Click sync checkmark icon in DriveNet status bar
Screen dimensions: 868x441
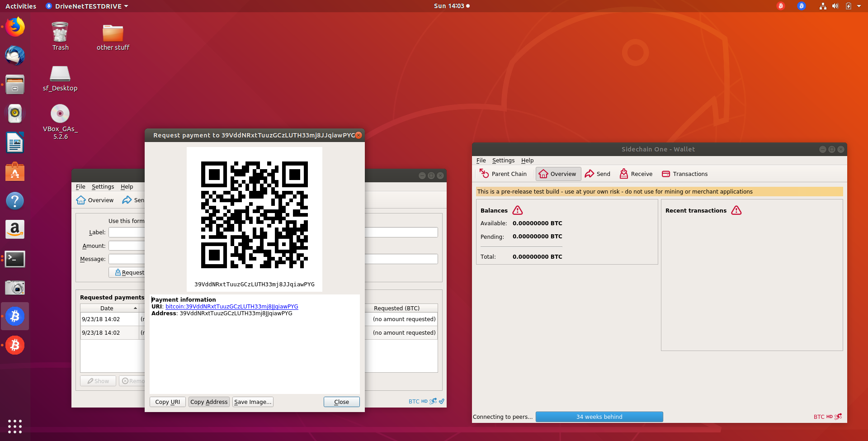tap(442, 401)
